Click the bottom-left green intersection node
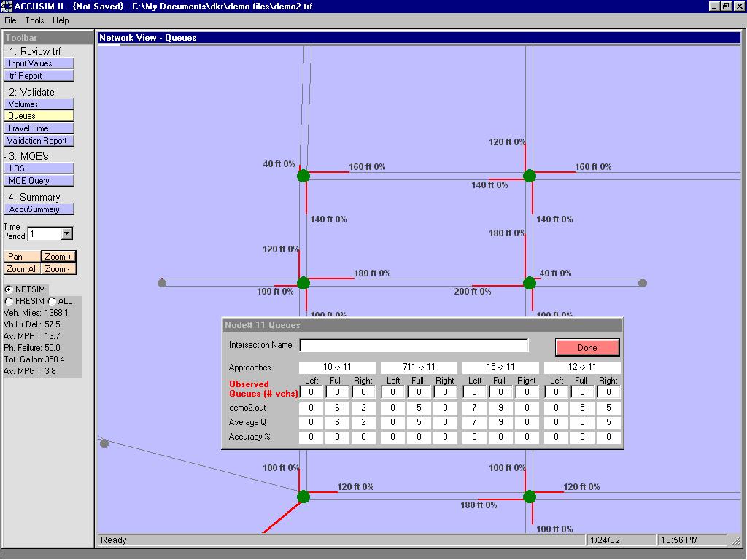747x560 pixels. pos(303,497)
